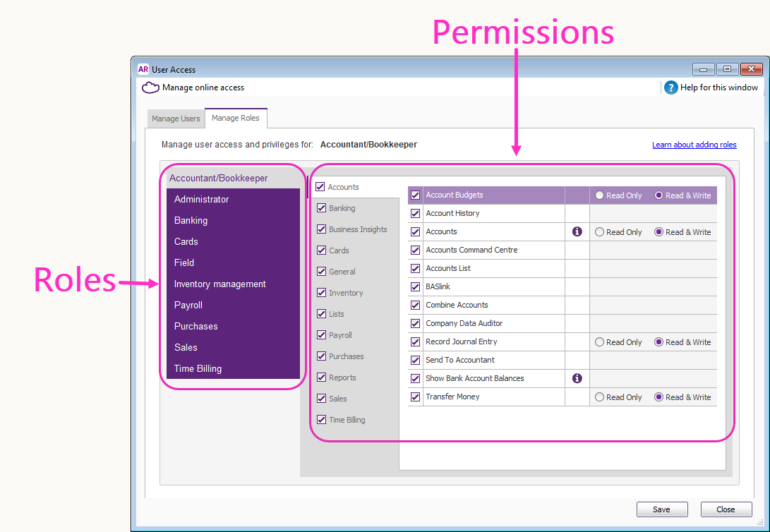Select Read & Write for Account Budgets
Screen dimensions: 770x532
click(659, 195)
